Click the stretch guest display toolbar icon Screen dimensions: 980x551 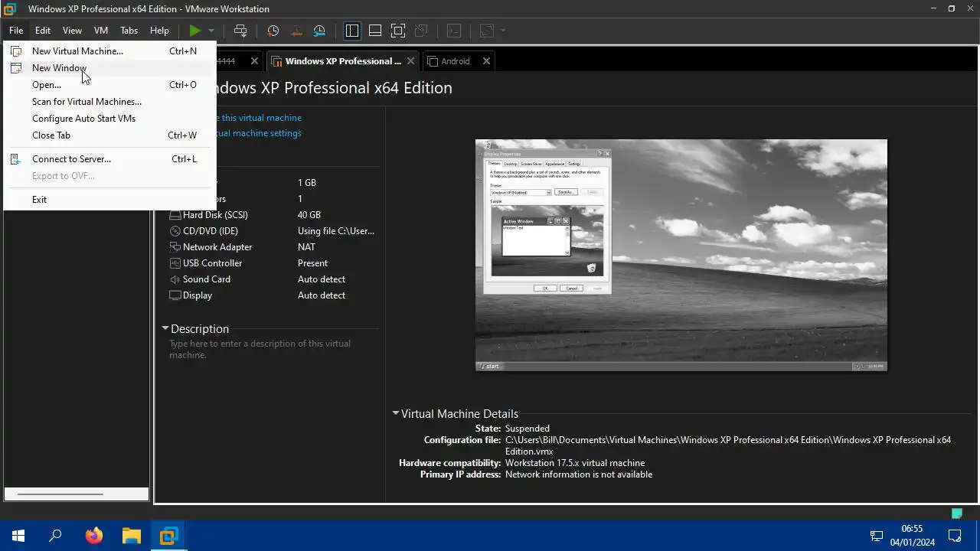[486, 31]
